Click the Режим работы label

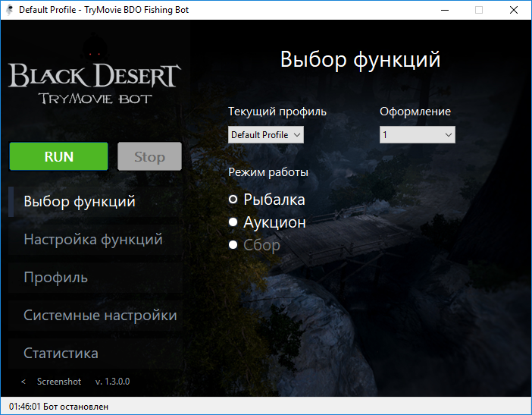268,172
